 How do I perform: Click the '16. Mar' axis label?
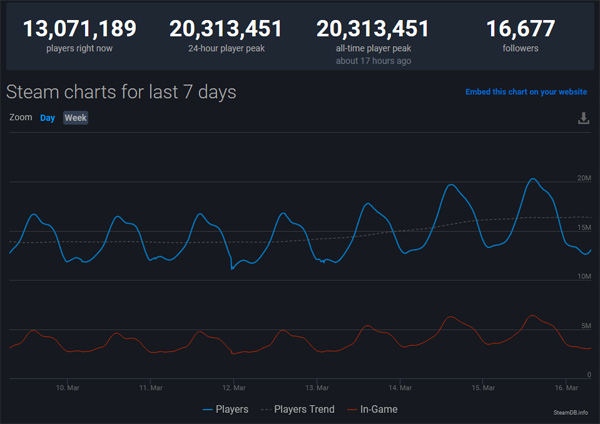pos(566,388)
